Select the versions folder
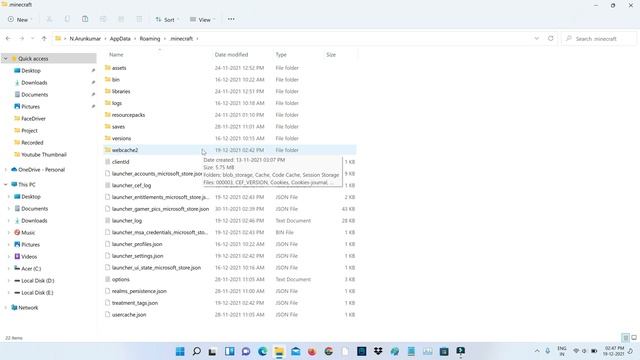 (x=230, y=138)
